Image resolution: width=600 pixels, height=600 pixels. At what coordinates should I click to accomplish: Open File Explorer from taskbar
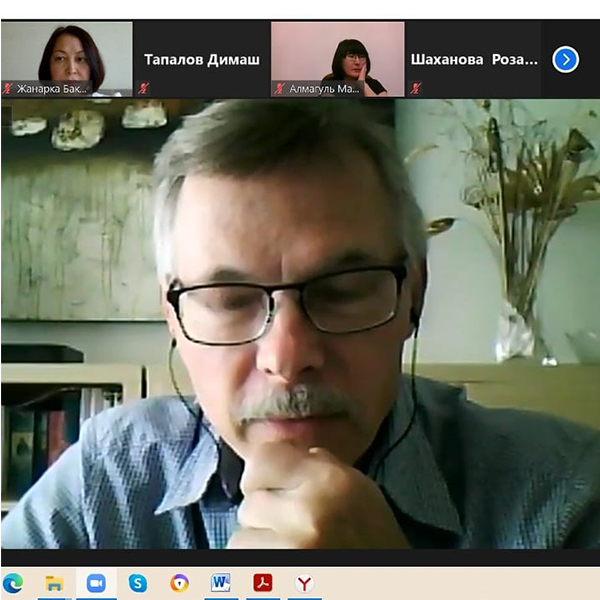coord(54,584)
